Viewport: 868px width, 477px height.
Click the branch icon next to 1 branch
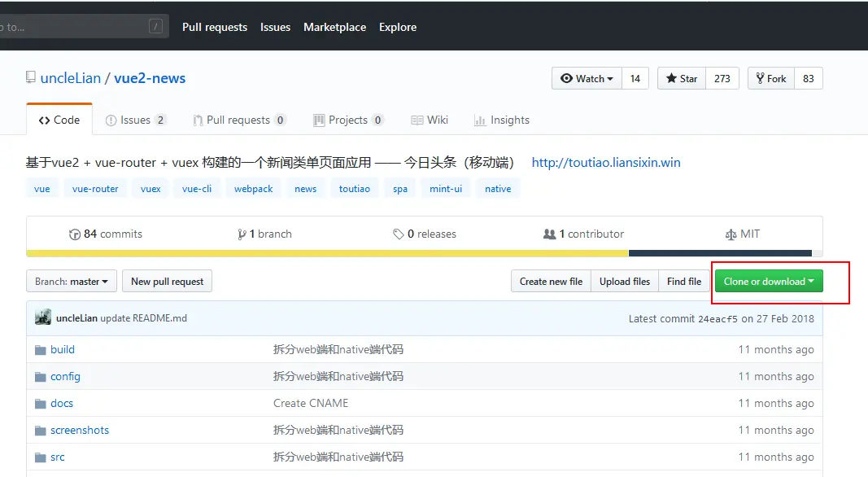pyautogui.click(x=242, y=234)
